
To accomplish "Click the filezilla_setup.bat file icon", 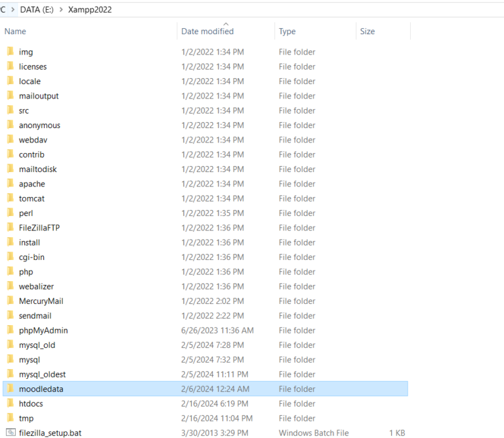I will click(10, 433).
